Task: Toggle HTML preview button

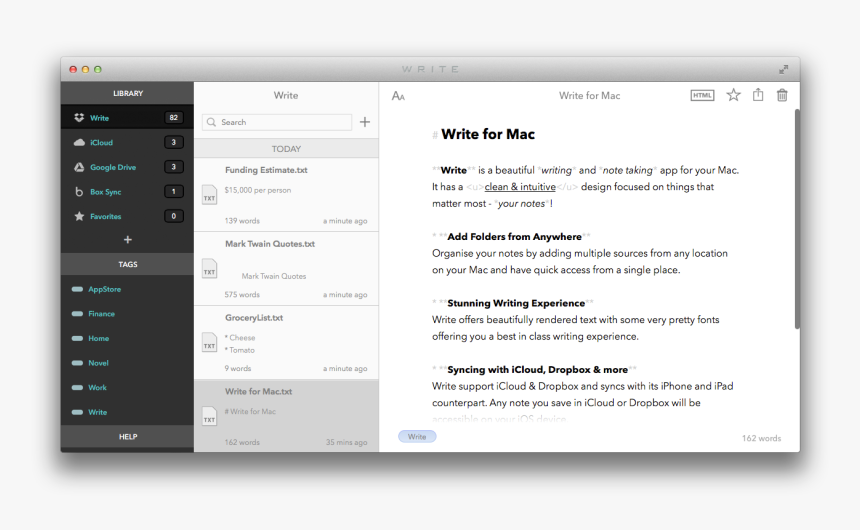Action: (702, 95)
